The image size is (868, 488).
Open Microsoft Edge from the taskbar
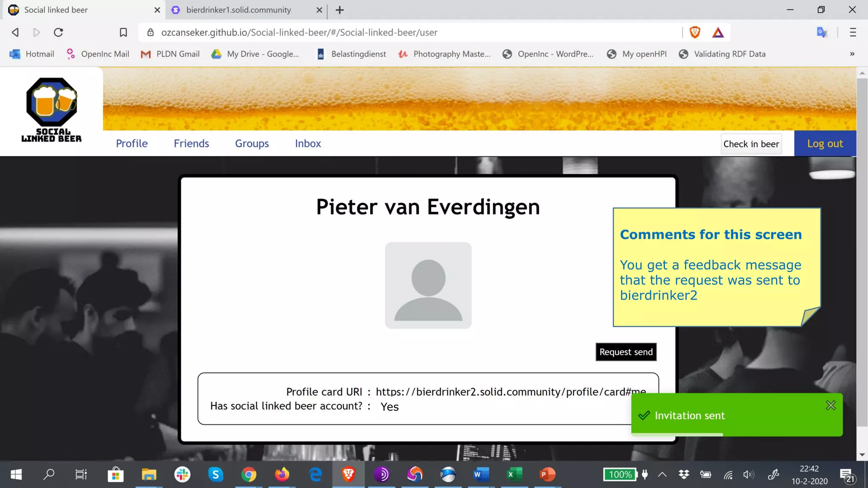315,474
